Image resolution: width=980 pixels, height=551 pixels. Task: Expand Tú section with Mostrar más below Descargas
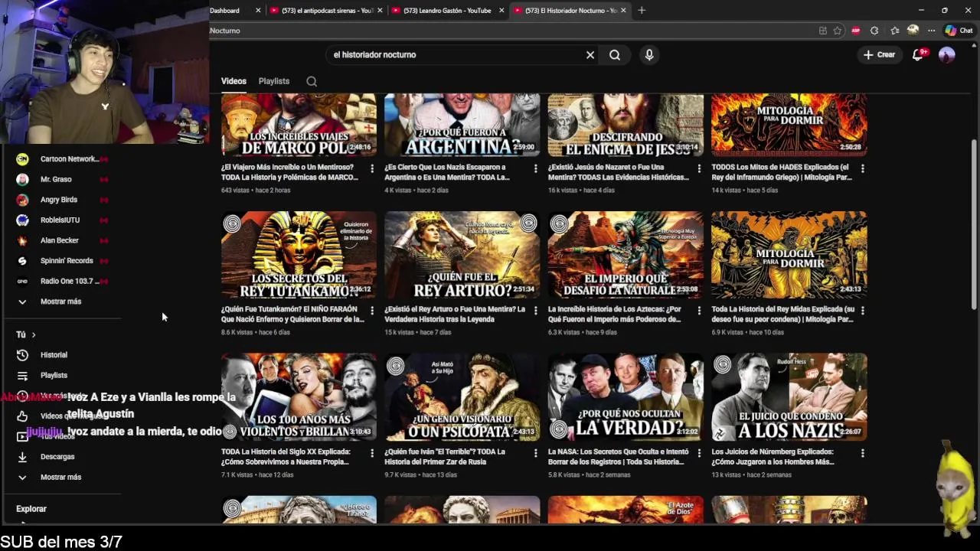tap(60, 478)
